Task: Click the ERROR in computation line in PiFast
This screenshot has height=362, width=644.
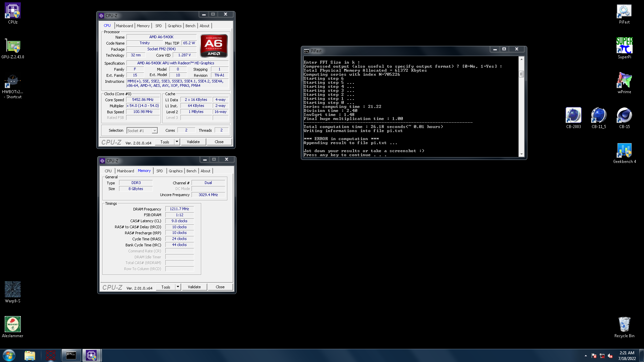Action: (x=341, y=139)
